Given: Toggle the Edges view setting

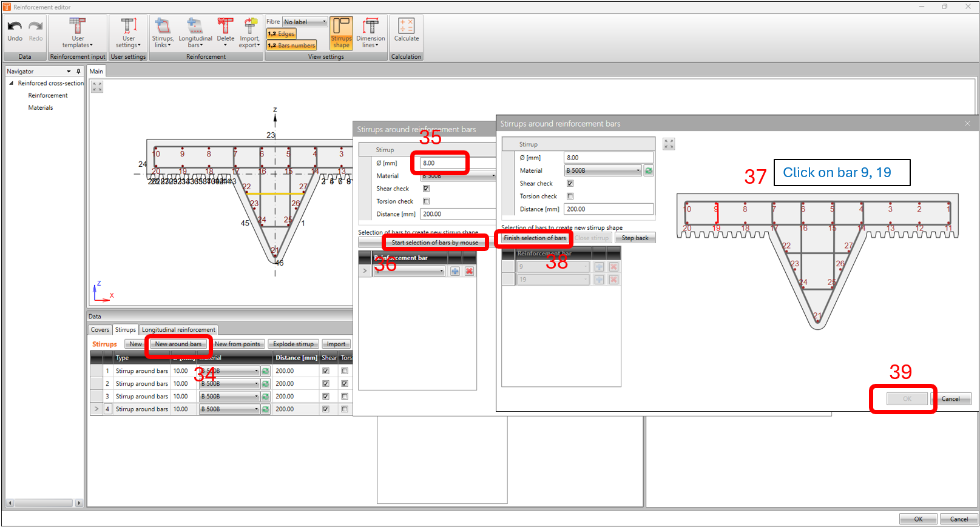Looking at the screenshot, I should pyautogui.click(x=282, y=34).
